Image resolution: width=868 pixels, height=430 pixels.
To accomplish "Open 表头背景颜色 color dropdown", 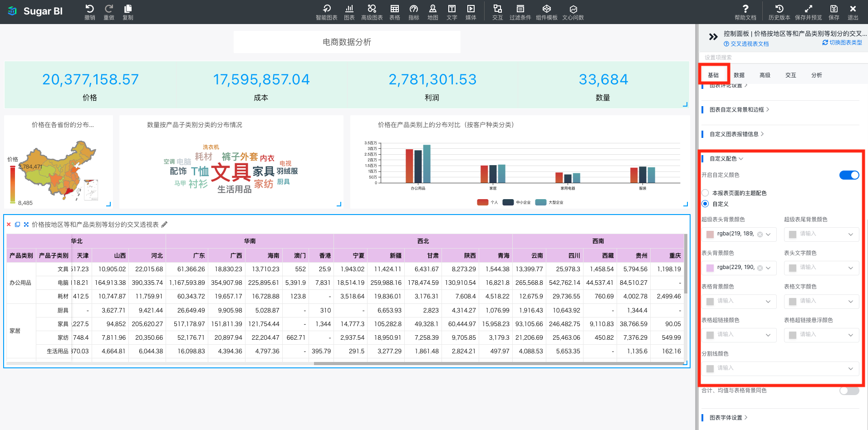I will point(768,268).
